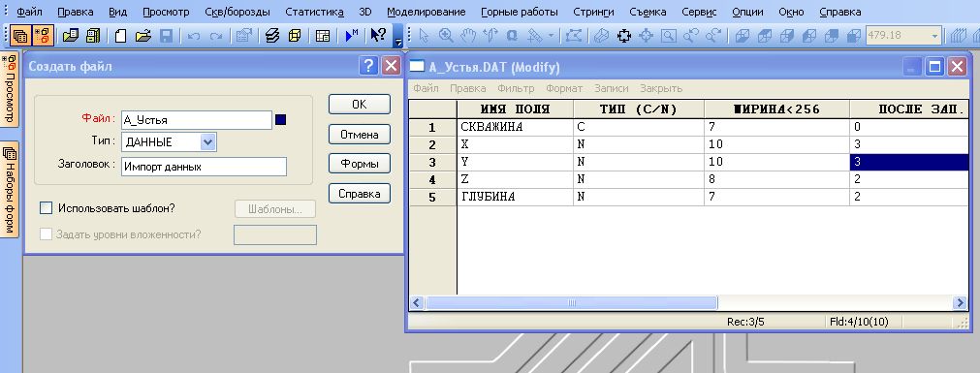Click the save diskette toolbar icon
The height and width of the screenshot is (373, 980).
point(167,36)
